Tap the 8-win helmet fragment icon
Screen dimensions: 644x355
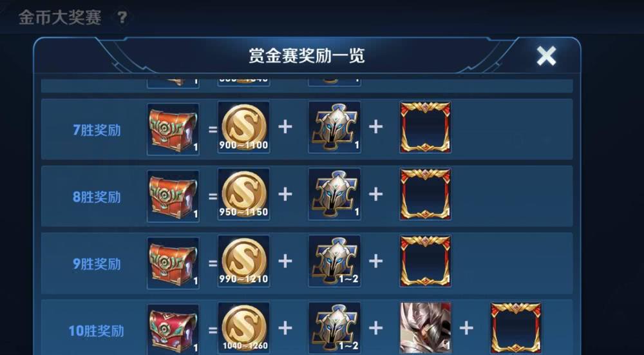pos(334,195)
